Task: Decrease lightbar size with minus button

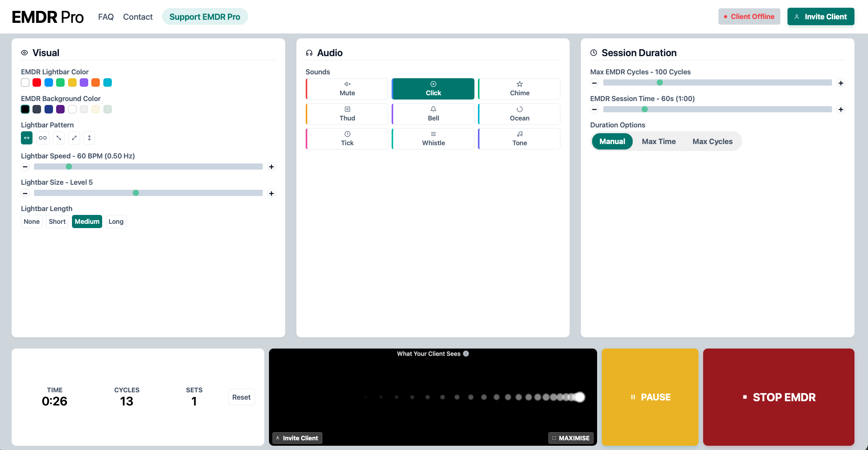Action: coord(25,193)
